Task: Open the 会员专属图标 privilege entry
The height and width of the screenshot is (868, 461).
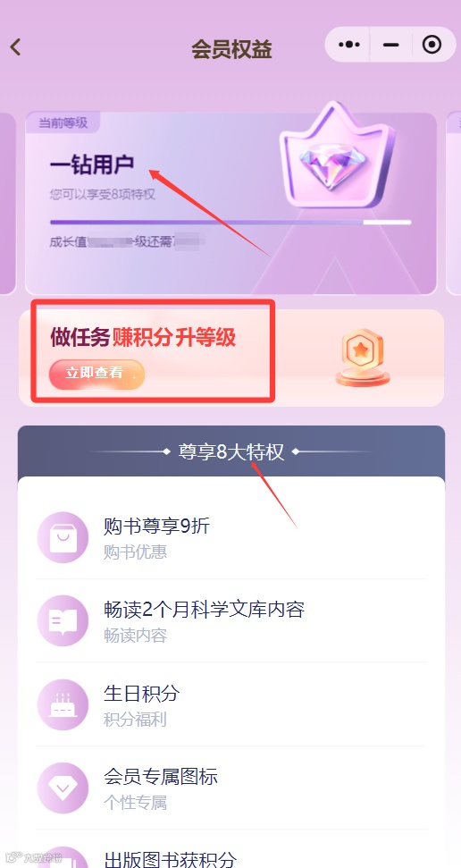Action: coord(231,788)
